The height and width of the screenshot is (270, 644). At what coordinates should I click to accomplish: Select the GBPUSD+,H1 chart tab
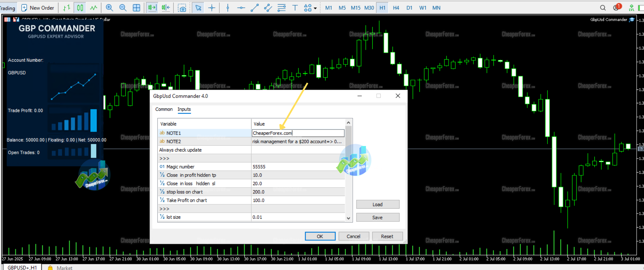point(22,267)
